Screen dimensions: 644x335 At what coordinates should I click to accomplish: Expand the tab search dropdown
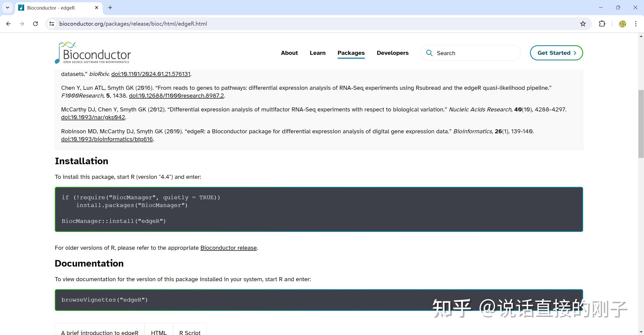(x=8, y=8)
